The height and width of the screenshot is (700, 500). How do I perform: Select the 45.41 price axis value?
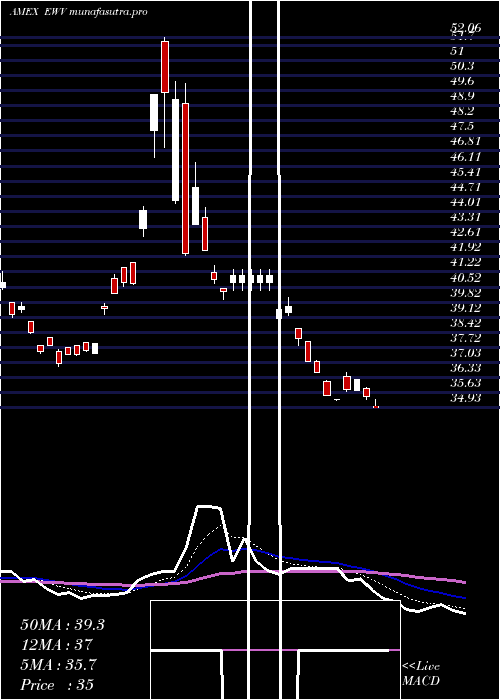pyautogui.click(x=465, y=172)
